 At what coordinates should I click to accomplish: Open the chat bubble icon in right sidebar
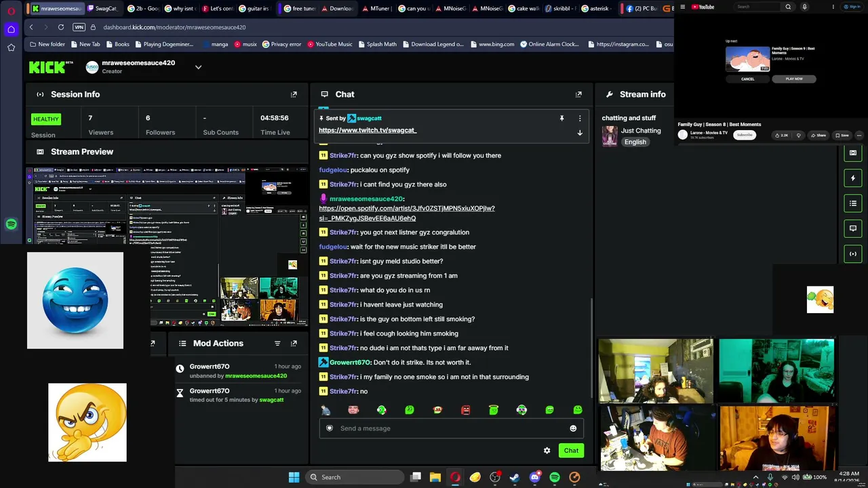tap(853, 228)
